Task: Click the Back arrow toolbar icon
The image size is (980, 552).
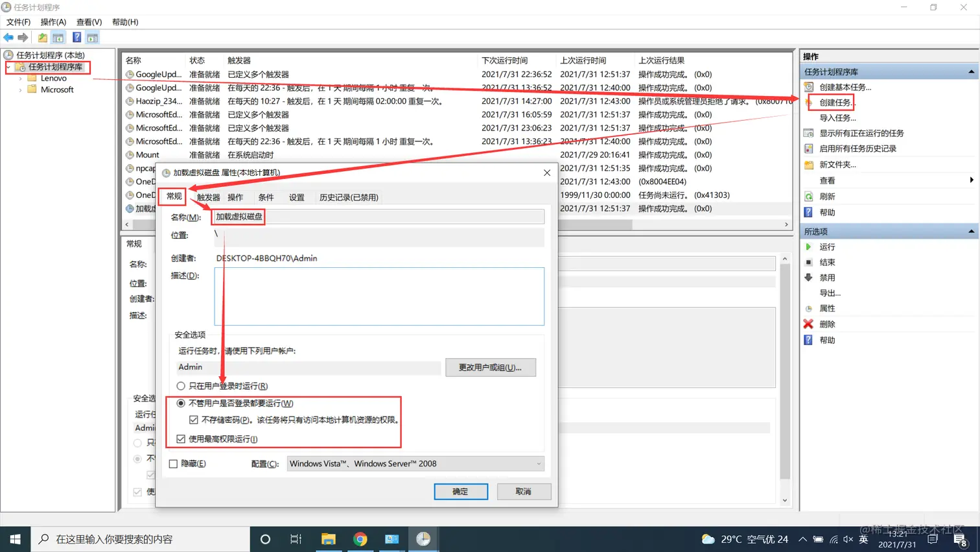Action: tap(8, 38)
